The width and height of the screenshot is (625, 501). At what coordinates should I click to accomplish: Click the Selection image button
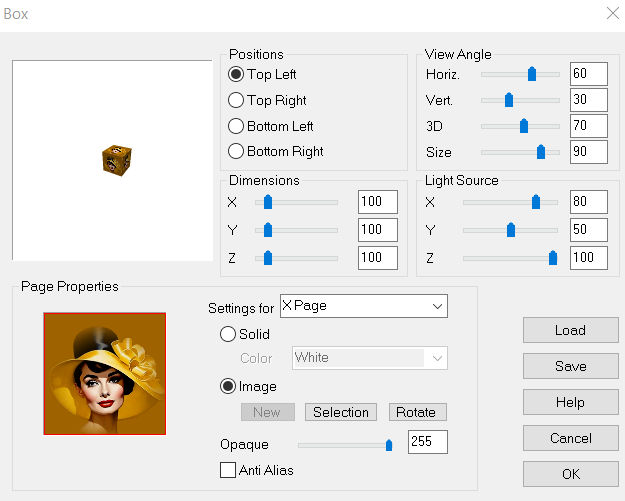(x=341, y=412)
